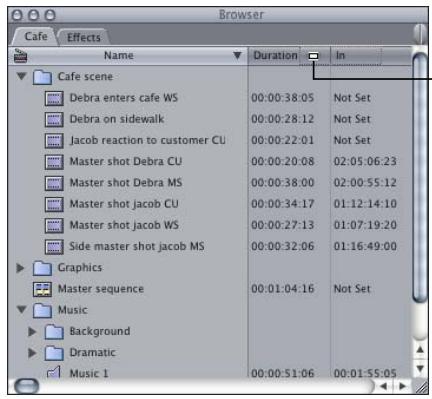The width and height of the screenshot is (432, 399).
Task: Expand the Graphics bin
Action: [x=20, y=268]
